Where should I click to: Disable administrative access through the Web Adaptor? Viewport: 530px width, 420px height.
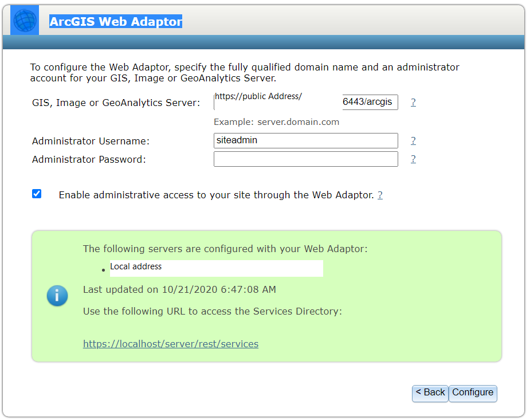(36, 194)
